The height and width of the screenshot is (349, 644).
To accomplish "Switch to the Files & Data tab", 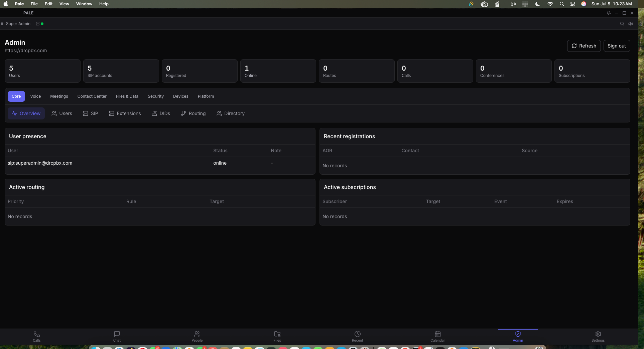I will (127, 96).
